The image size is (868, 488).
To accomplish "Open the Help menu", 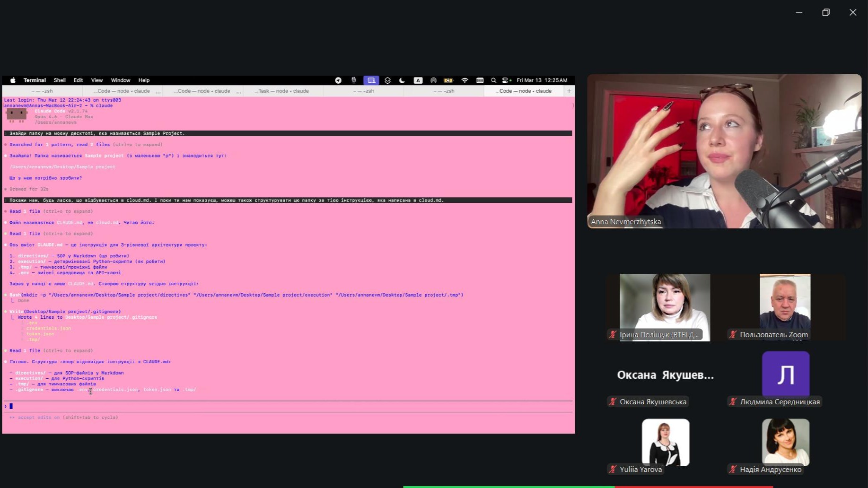I will coord(144,80).
